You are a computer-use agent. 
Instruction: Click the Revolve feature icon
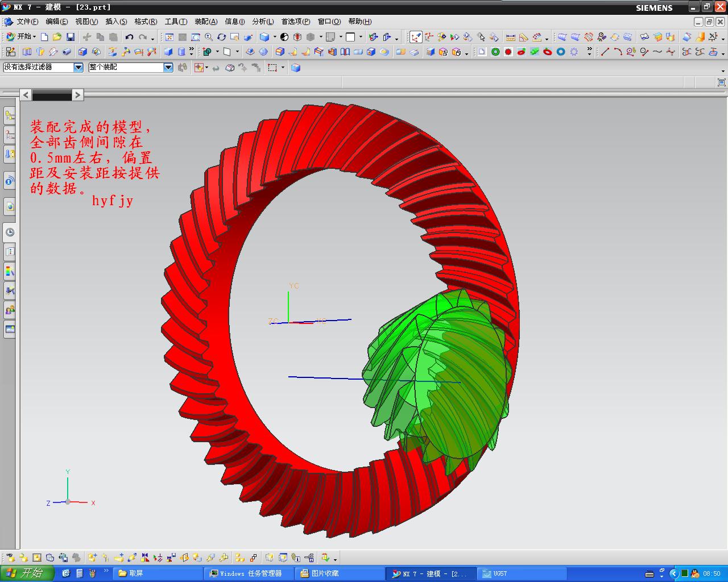click(40, 52)
